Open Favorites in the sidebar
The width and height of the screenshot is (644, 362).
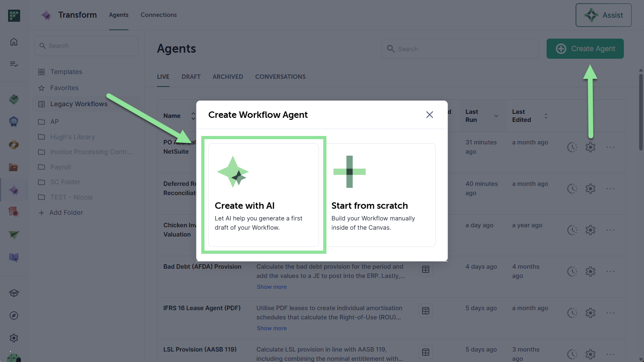(64, 88)
